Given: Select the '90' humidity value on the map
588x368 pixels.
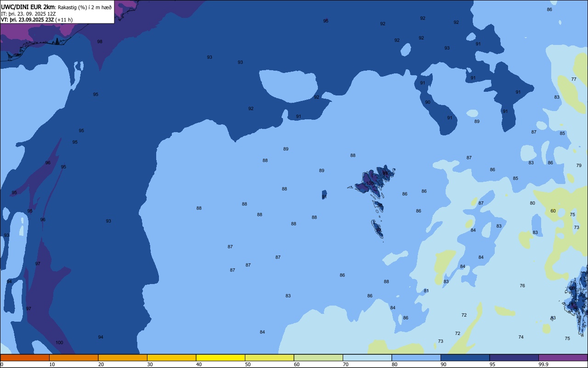Looking at the screenshot, I should (x=428, y=102).
